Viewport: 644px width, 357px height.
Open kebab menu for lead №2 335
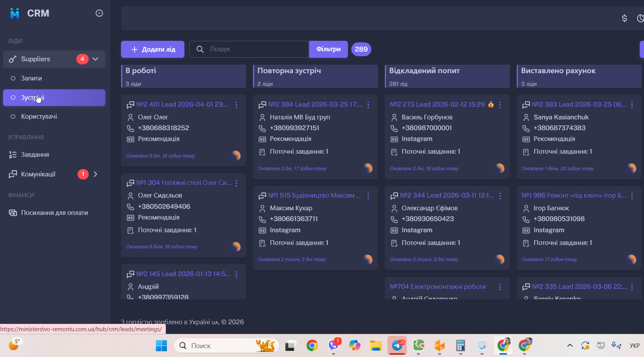632,287
